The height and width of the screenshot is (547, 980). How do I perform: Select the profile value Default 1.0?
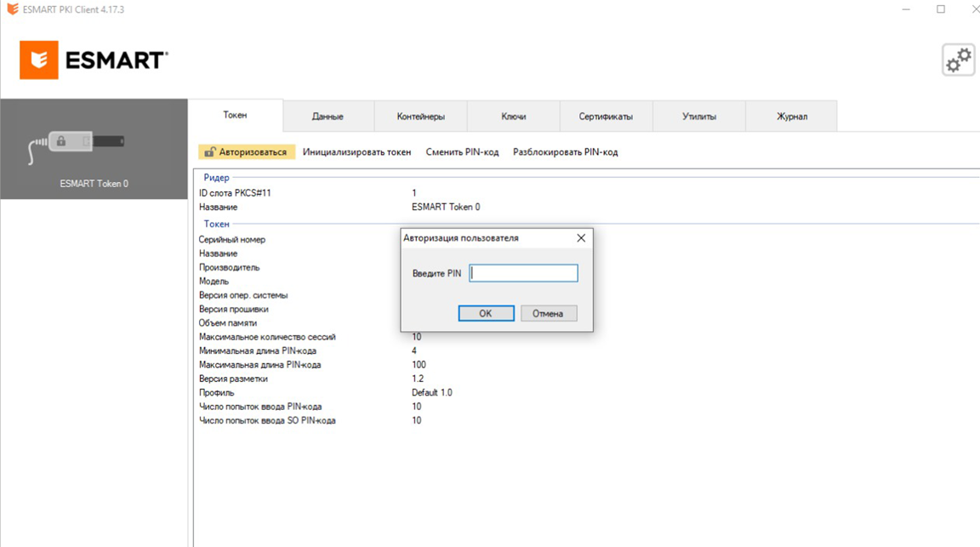432,392
